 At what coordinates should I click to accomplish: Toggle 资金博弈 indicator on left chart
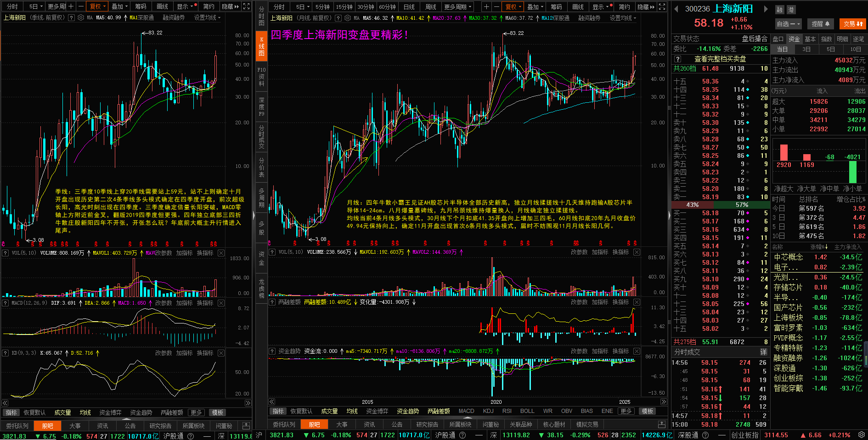(x=111, y=412)
